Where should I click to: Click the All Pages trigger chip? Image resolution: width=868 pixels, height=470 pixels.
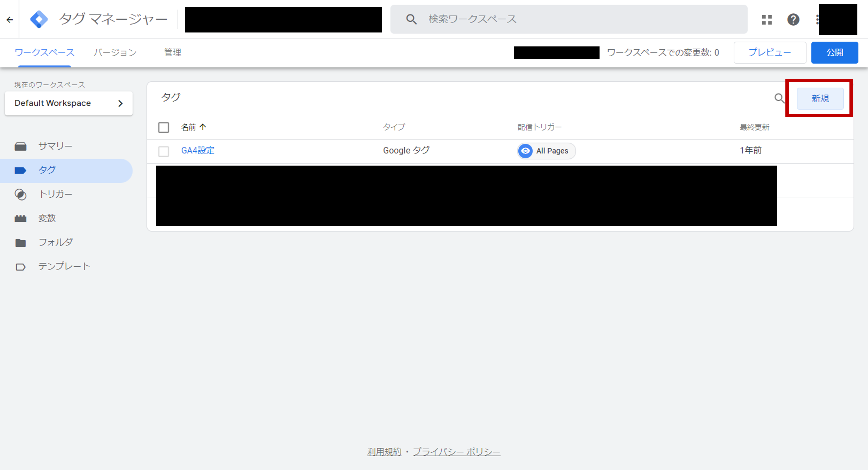(546, 151)
